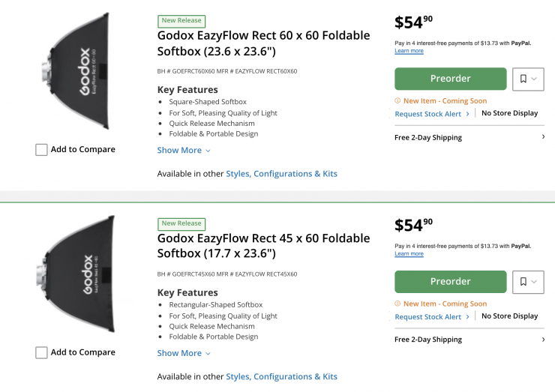Check Add to Compare for 60 x 60 softbox
This screenshot has width=555, height=392.
(42, 150)
